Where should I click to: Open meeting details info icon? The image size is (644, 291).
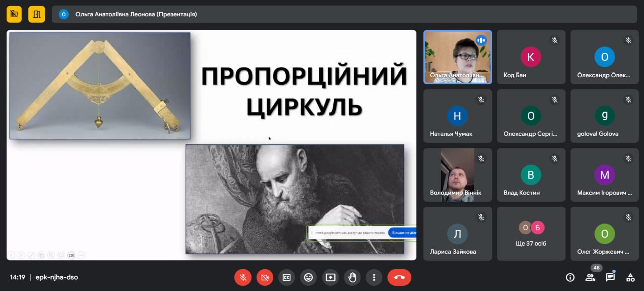coord(570,277)
